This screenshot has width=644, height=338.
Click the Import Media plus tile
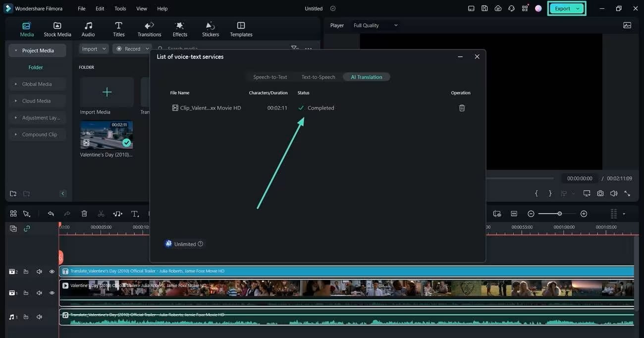click(107, 92)
